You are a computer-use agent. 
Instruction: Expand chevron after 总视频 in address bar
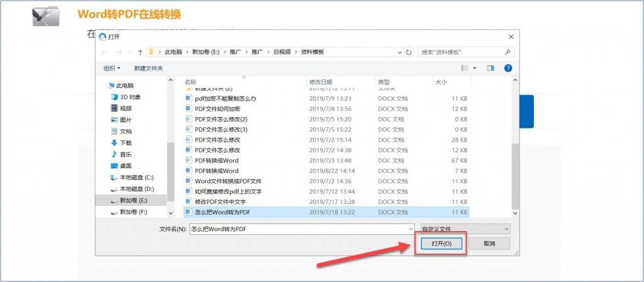(x=296, y=52)
